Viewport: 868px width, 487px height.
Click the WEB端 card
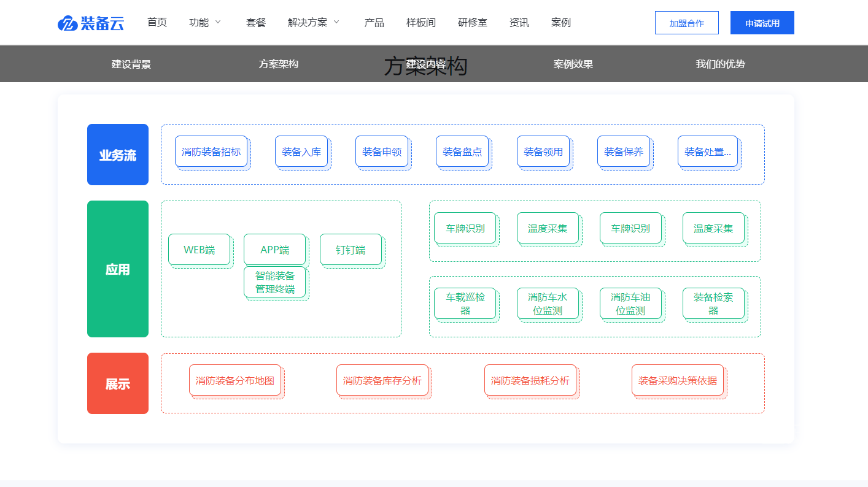[x=200, y=250]
